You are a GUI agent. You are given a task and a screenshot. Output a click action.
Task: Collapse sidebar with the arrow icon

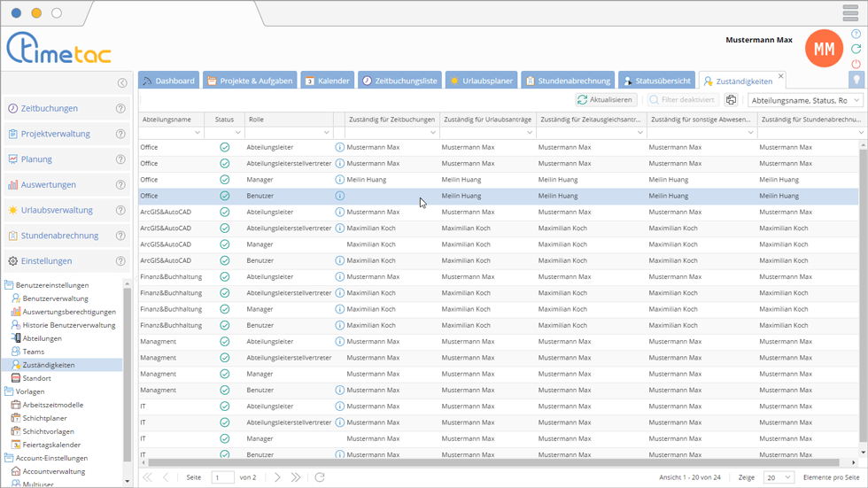(x=122, y=83)
